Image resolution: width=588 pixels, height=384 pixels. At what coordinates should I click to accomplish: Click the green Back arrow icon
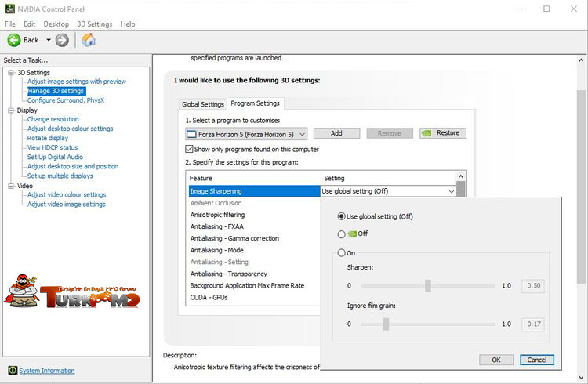click(14, 40)
